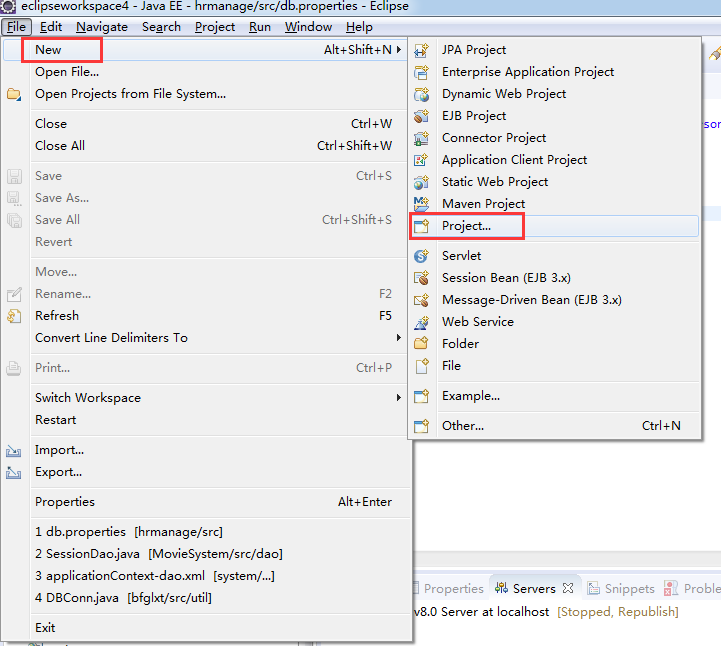Image resolution: width=721 pixels, height=646 pixels.
Task: Select Other... with Ctrl+N shortcut
Action: coord(555,426)
